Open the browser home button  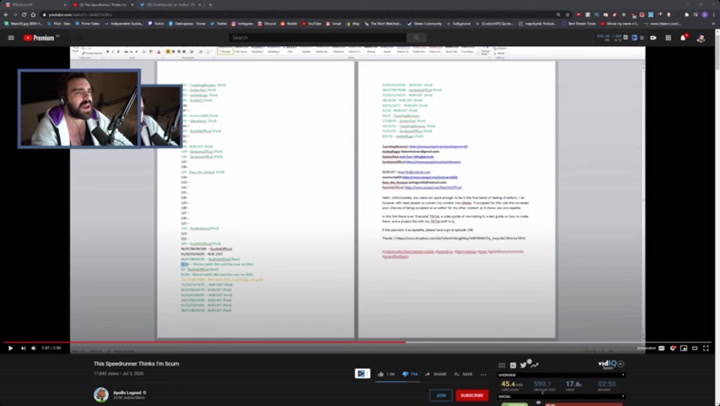click(33, 15)
